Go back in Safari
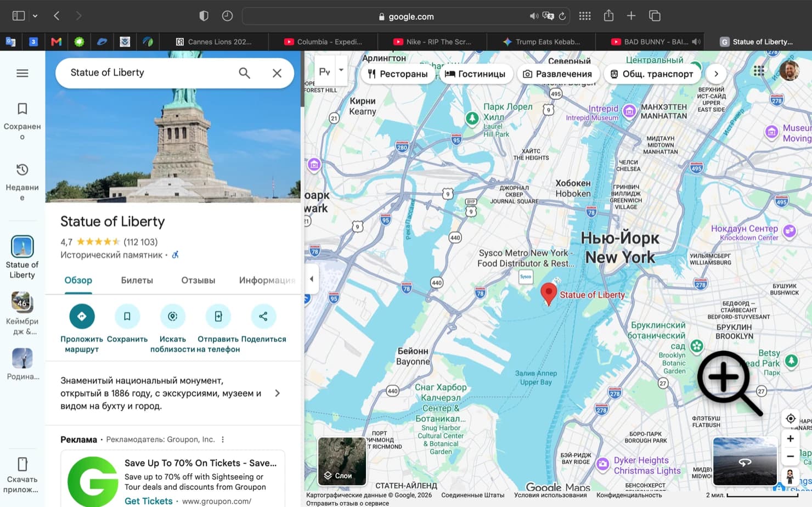 57,16
